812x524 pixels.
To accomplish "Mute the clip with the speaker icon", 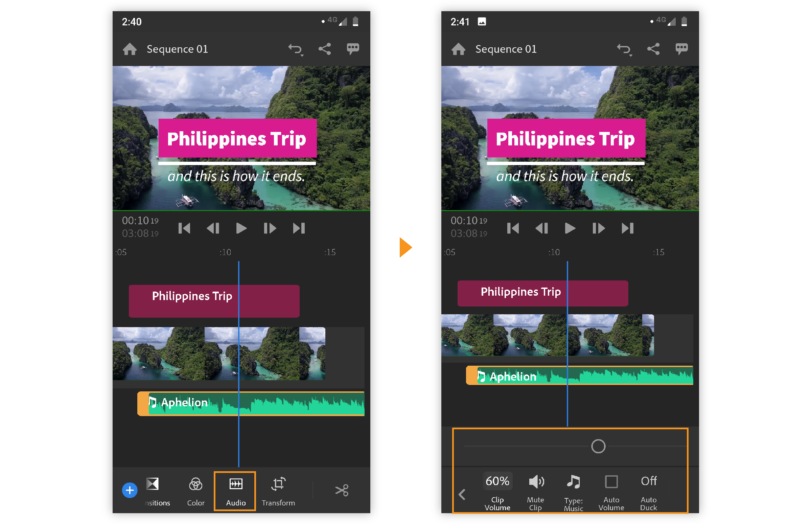I will pyautogui.click(x=536, y=482).
